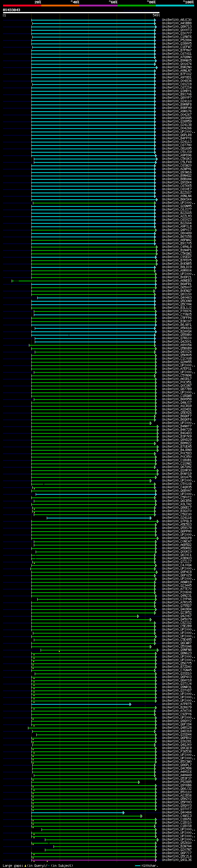This screenshot has height=868, width=197.
Task: Select hit label UniRef100_Q7PQL9
Action: click(x=177, y=521)
